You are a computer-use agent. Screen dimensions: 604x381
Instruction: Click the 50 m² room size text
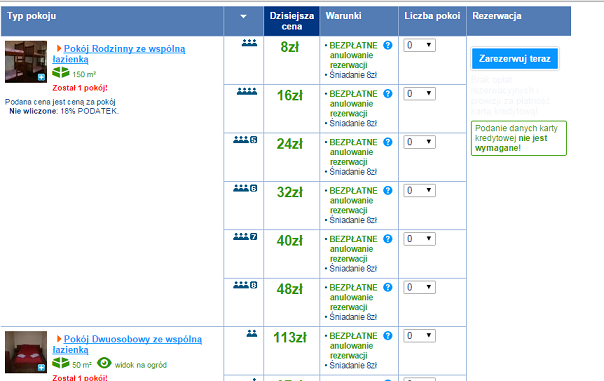(82, 365)
